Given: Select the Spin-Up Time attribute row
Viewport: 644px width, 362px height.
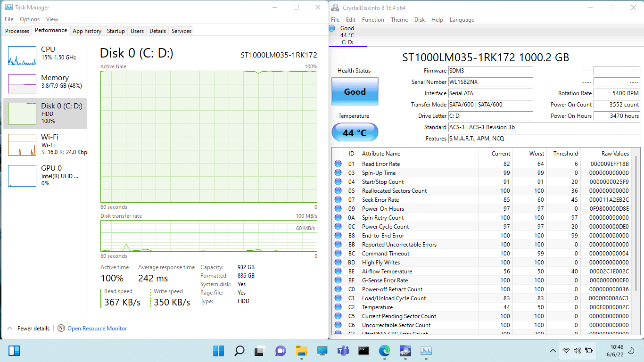Looking at the screenshot, I should [x=482, y=173].
